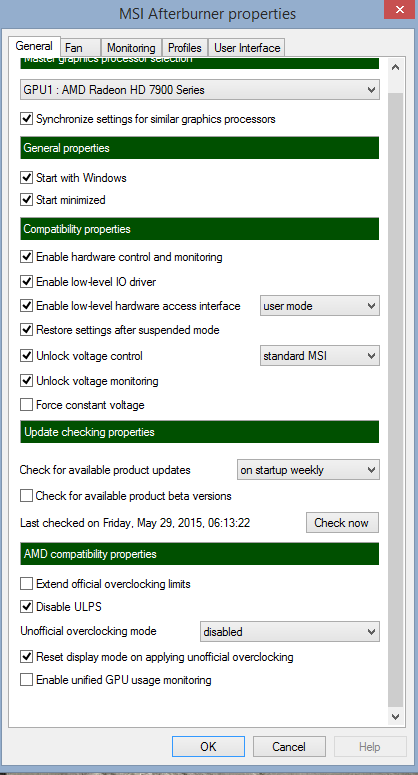418x775 pixels.
Task: Toggle Enable hardware control and monitoring
Action: [27, 257]
